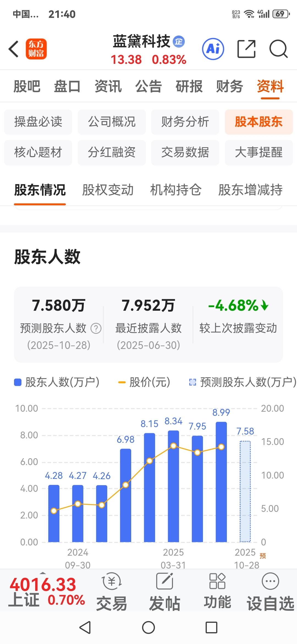
Task: Tap the 预 forecast label on axis
Action: (263, 556)
